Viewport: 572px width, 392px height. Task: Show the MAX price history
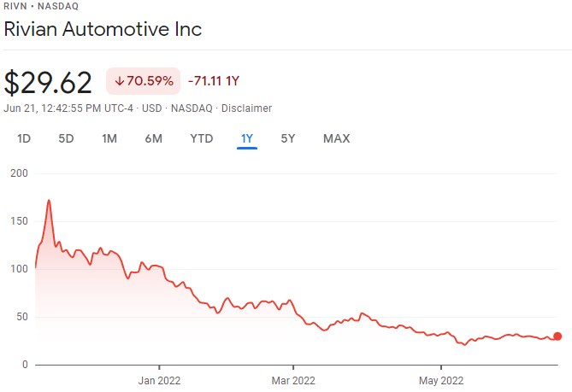336,138
